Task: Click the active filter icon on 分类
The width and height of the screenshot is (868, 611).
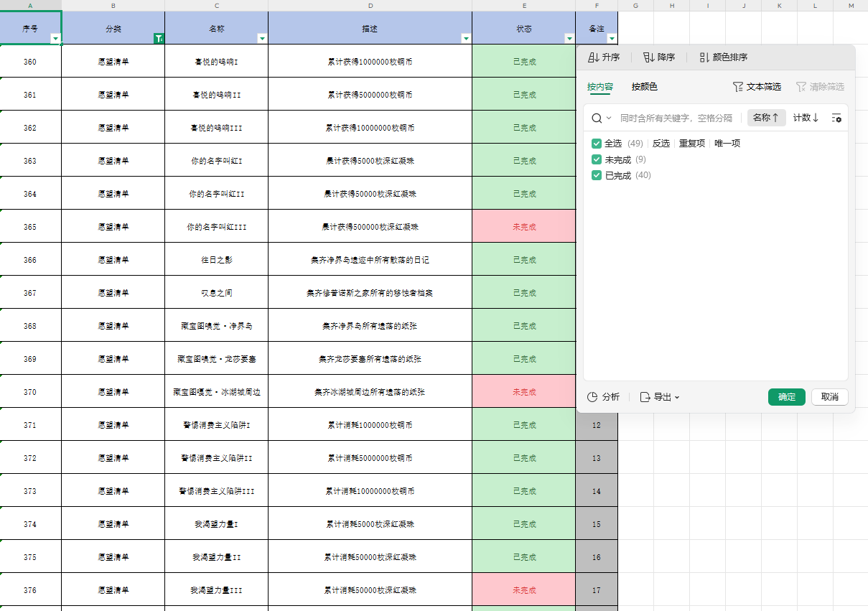Action: coord(159,38)
